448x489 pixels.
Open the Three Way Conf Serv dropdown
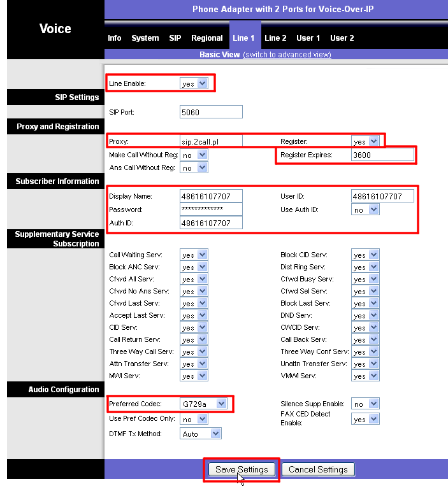[365, 351]
